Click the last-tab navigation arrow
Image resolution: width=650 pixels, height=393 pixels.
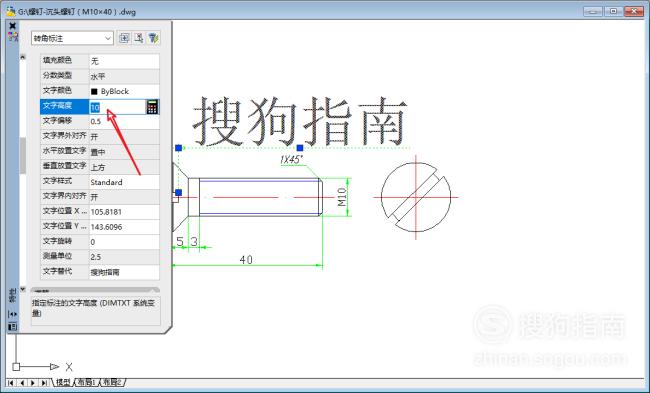coord(44,383)
